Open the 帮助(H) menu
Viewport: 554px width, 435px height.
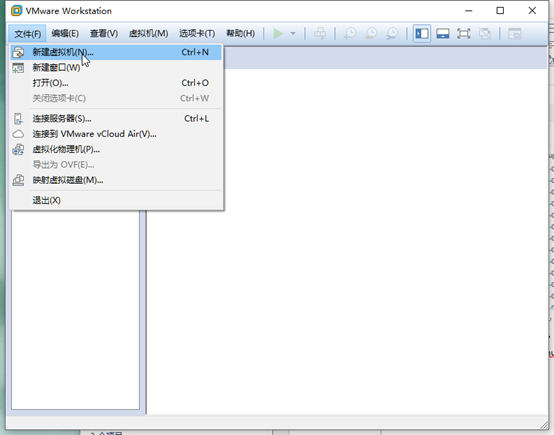241,34
